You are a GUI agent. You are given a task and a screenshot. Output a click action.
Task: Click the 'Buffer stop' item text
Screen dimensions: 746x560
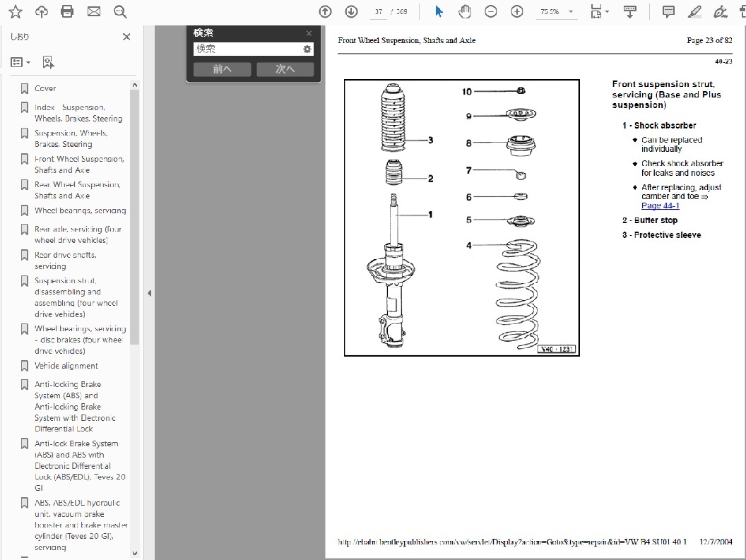656,220
